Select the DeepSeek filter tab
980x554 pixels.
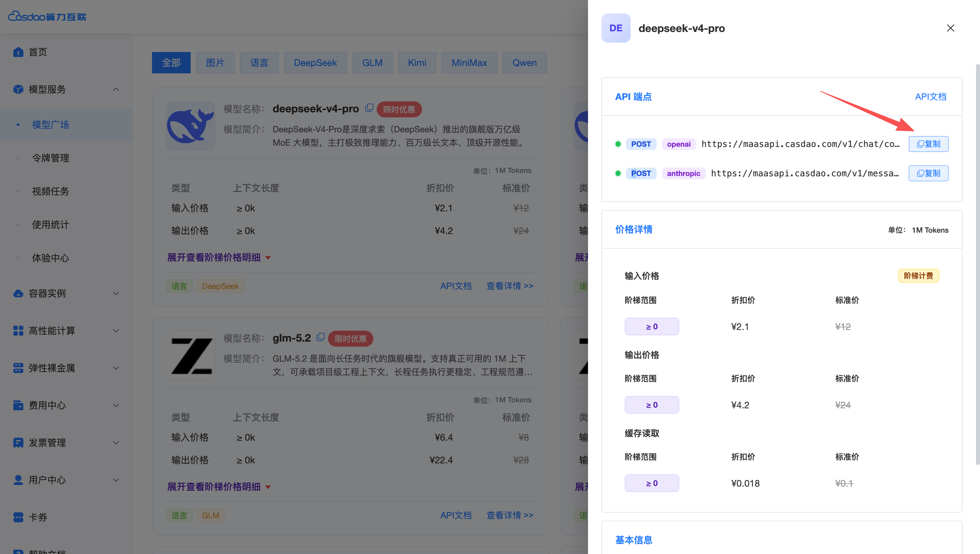tap(315, 63)
